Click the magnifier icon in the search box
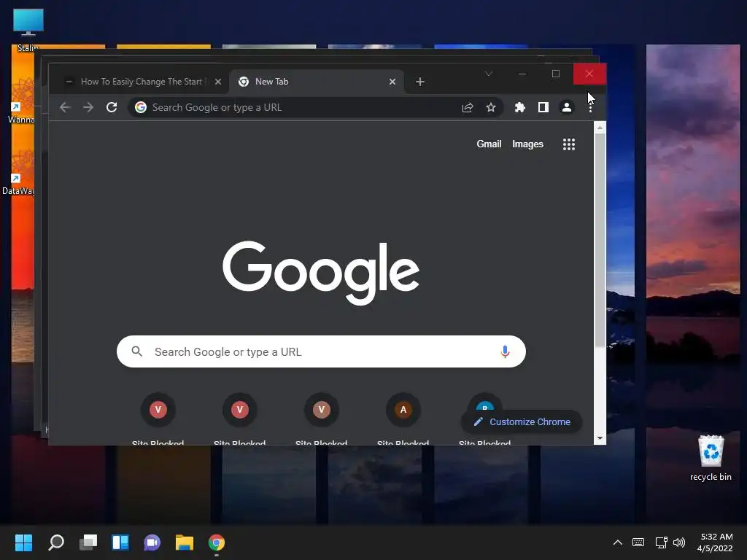 tap(136, 351)
